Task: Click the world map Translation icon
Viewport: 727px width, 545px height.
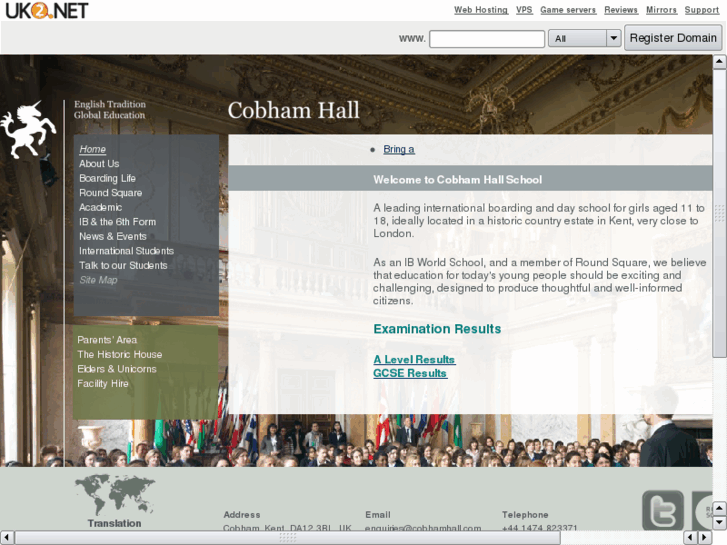Action: (115, 494)
